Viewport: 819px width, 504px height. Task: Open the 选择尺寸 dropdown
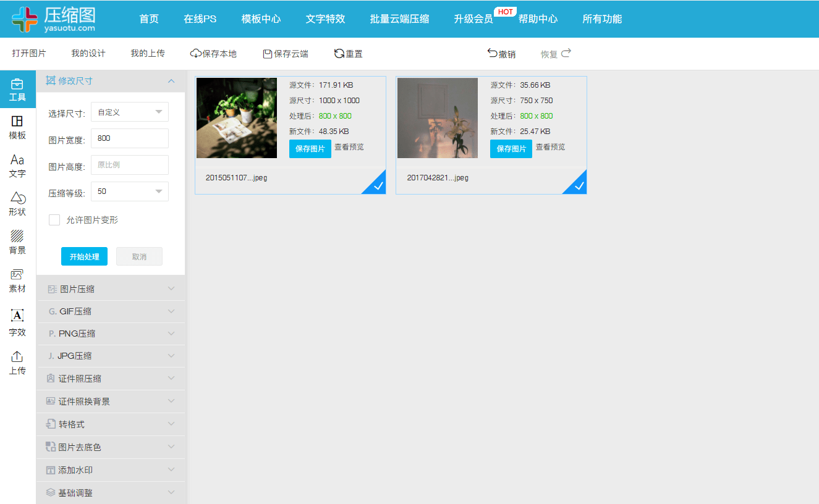tap(129, 112)
